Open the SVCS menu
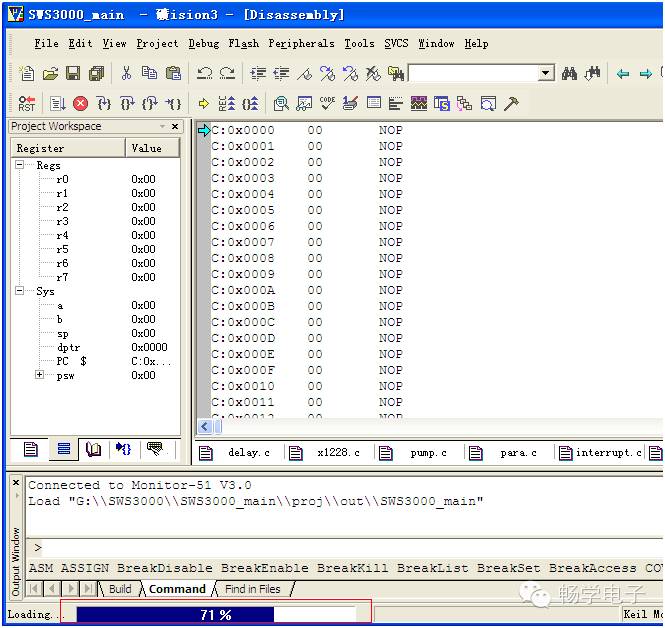 396,43
